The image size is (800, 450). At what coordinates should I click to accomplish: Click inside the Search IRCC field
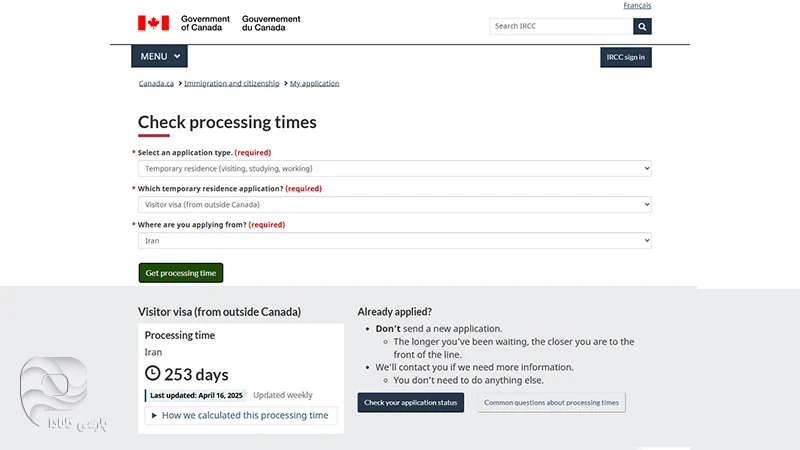coord(561,26)
